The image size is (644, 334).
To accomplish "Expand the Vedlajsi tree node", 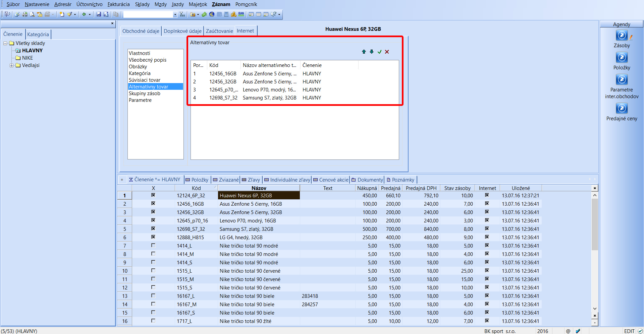I will pos(12,65).
